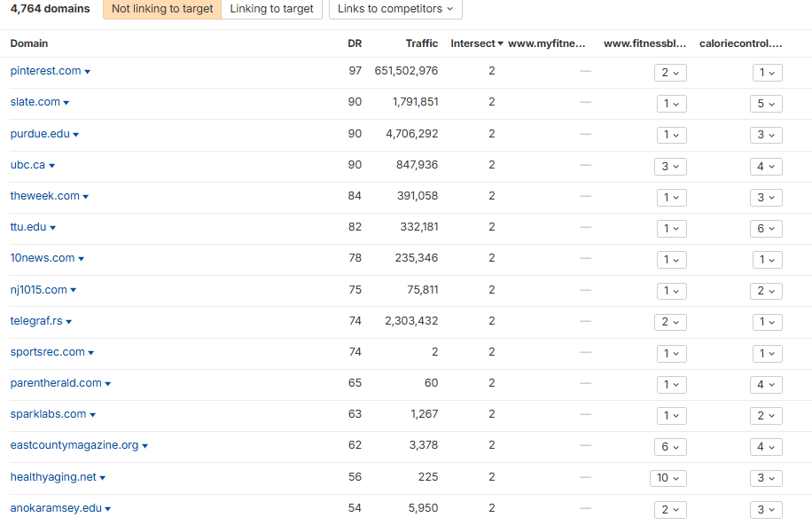Screen dimensions: 812x525
Task: Click the '4,764 domains' count text
Action: (x=51, y=9)
